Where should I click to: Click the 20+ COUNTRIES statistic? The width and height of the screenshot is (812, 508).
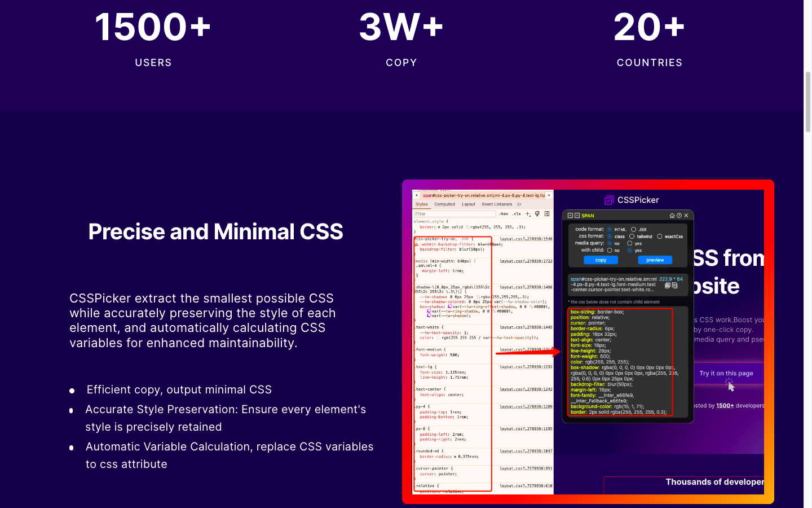(x=649, y=38)
